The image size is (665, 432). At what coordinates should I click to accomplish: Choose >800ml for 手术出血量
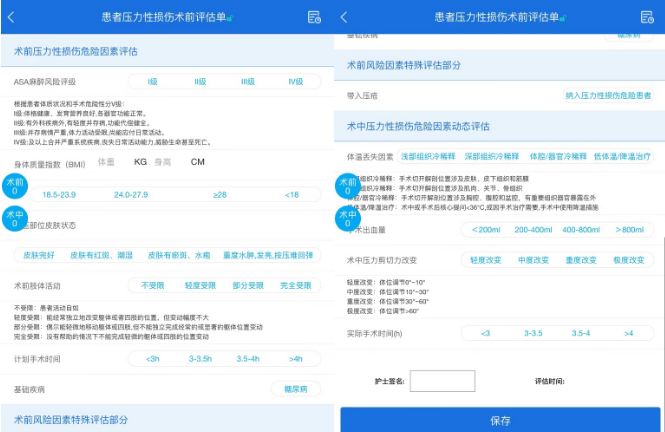[629, 230]
